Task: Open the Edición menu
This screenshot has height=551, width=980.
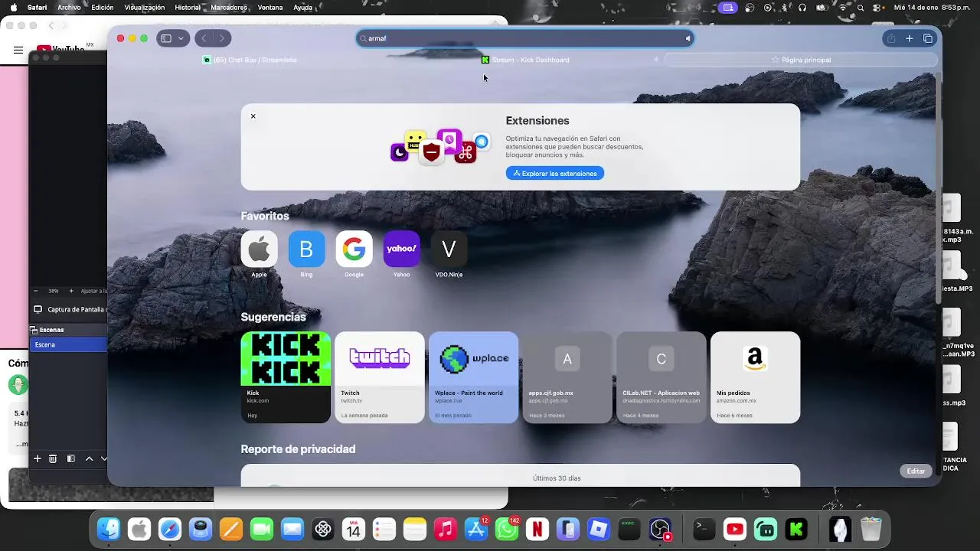Action: tap(102, 8)
